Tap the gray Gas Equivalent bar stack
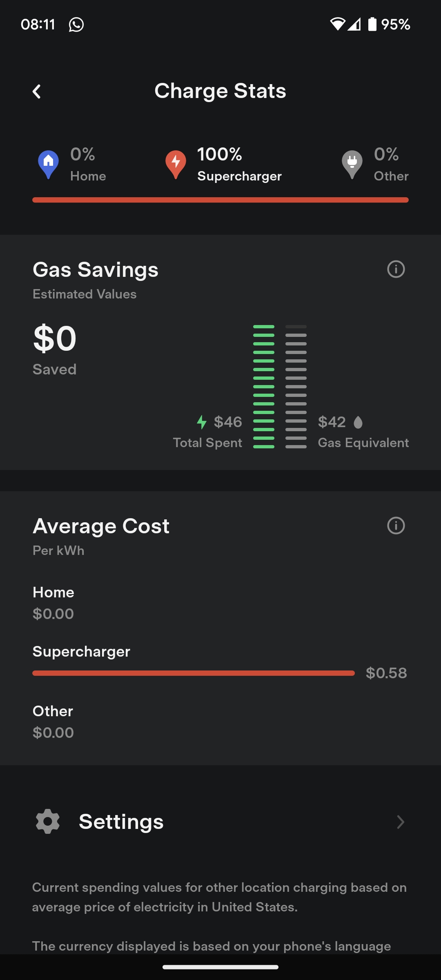441x980 pixels. (x=296, y=387)
